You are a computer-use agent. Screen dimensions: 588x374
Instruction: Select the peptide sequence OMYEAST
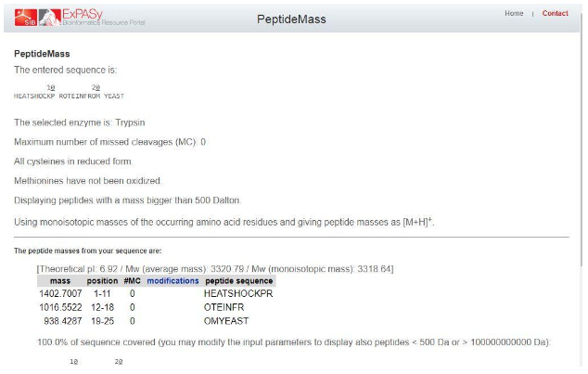click(226, 321)
